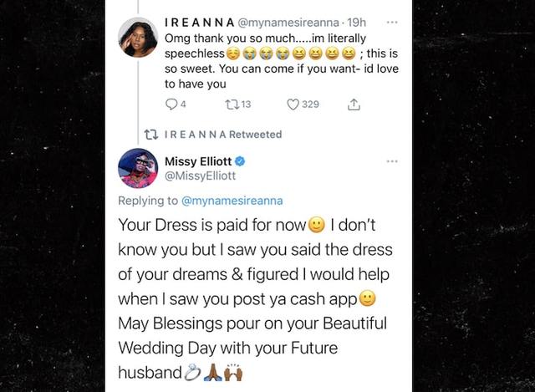535x392 pixels.
Task: Open the more options menu on Missy Elliott's tweet
Action: tap(392, 160)
